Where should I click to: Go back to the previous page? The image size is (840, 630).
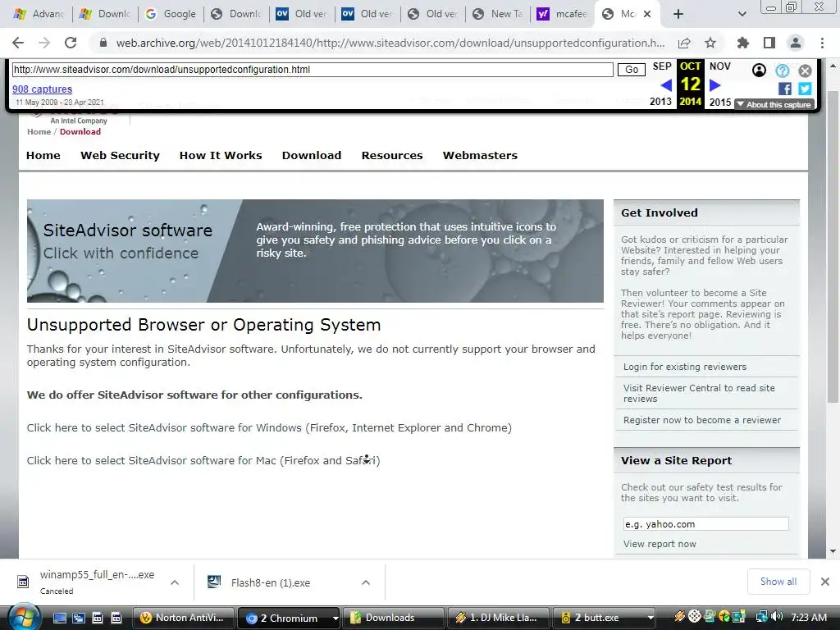point(18,43)
